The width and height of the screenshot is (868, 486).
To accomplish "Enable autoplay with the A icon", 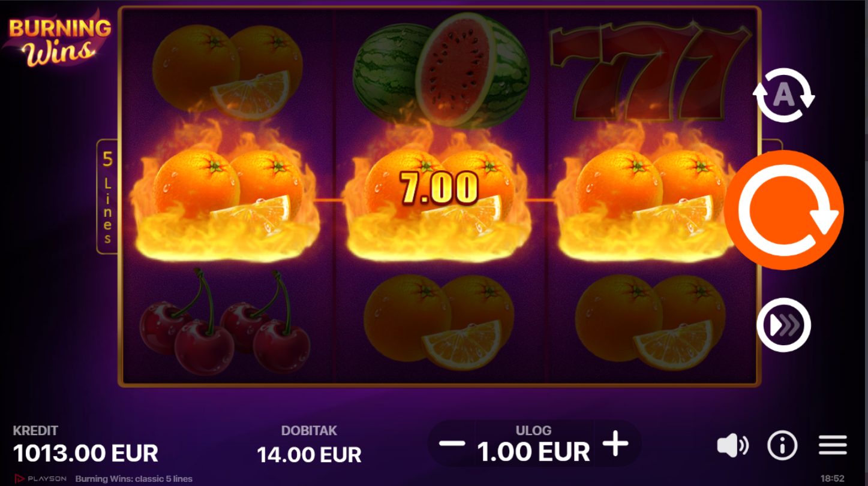I will point(783,95).
